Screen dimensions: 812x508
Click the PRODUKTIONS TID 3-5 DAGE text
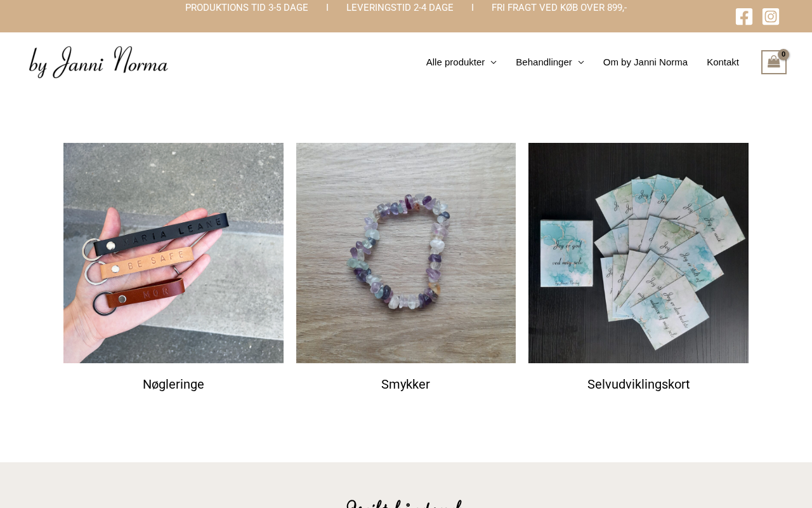247,8
